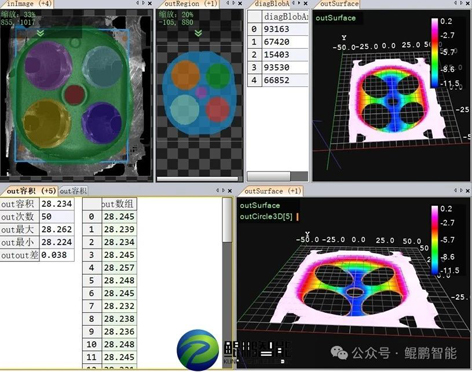
Task: Close the out容积 data panel
Action: point(230,191)
